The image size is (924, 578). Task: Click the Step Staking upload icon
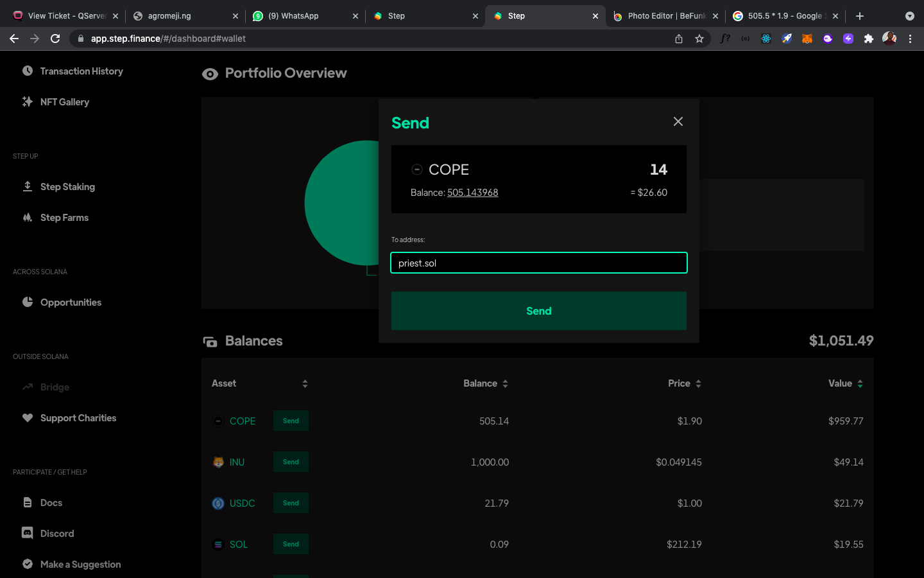28,186
